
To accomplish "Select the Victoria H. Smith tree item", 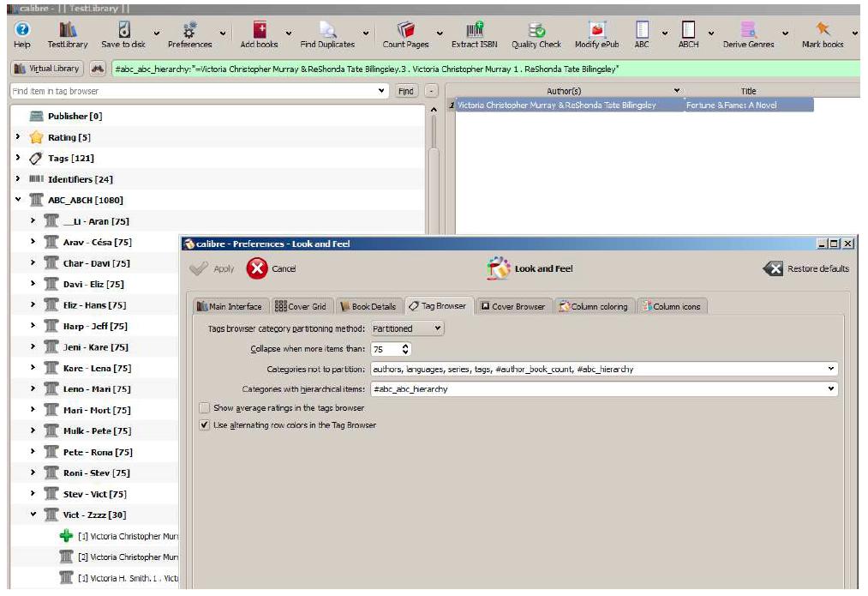I will [x=128, y=578].
